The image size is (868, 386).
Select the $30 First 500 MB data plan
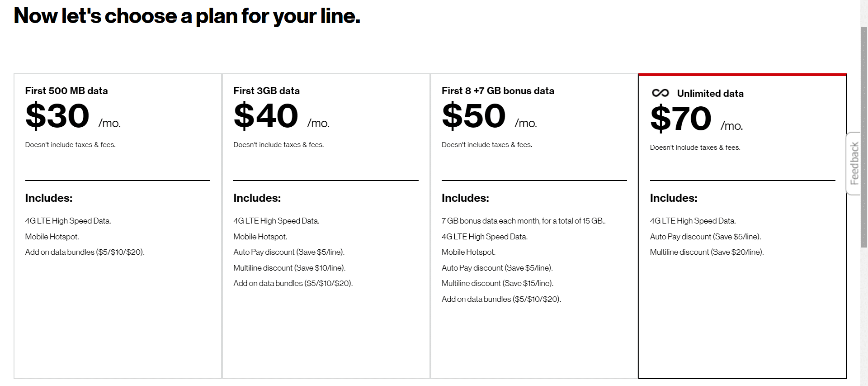click(x=118, y=226)
